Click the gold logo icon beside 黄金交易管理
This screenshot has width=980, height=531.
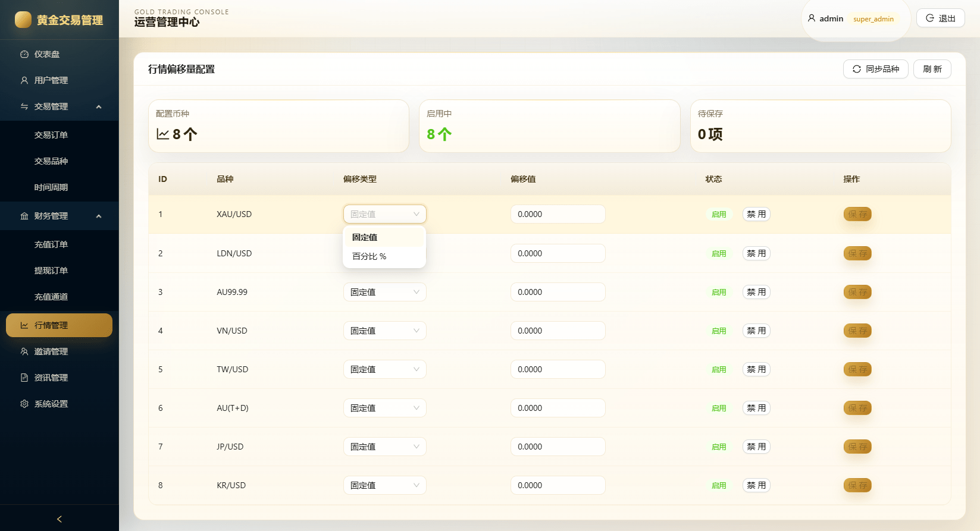pos(23,20)
